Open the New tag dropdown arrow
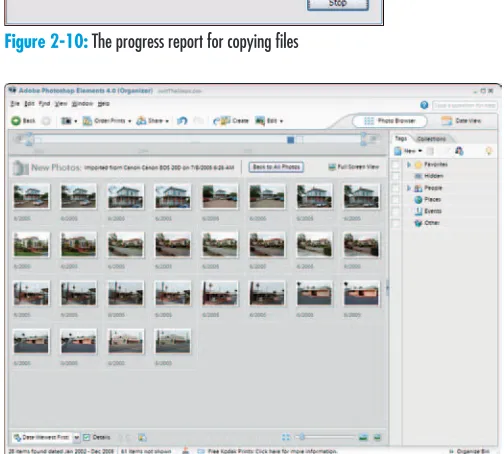 pyautogui.click(x=420, y=151)
